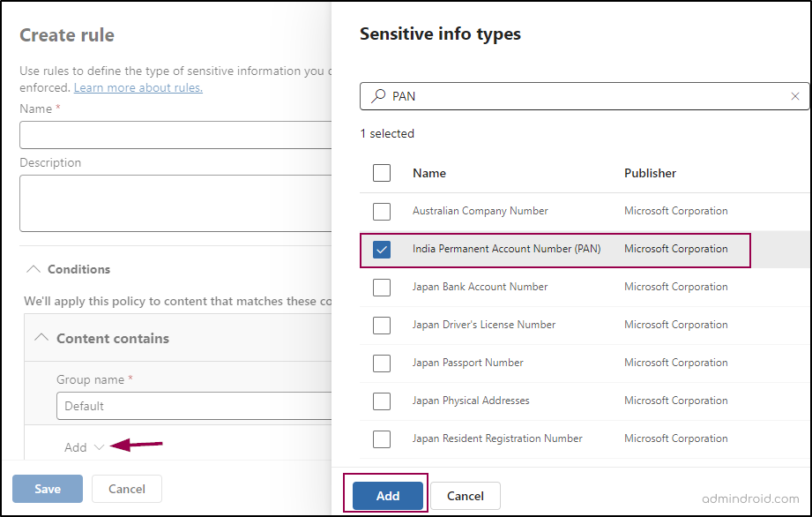This screenshot has width=812, height=517.
Task: Open Learn more about rules link
Action: 138,87
